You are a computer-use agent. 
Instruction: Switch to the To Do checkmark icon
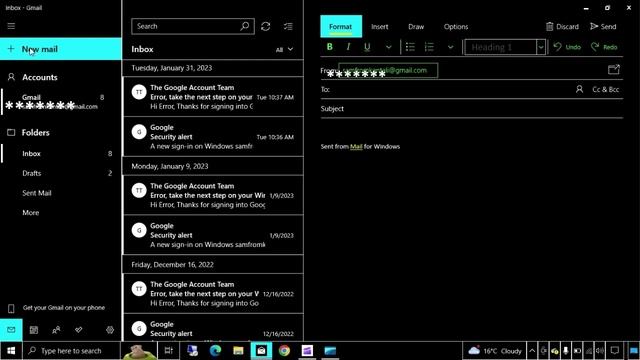coord(78,330)
